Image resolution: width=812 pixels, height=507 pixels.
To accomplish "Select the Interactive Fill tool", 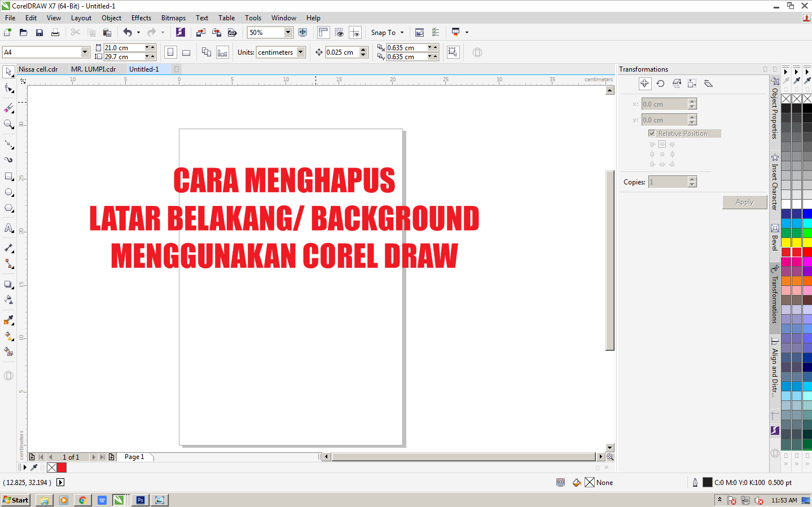I will (8, 336).
